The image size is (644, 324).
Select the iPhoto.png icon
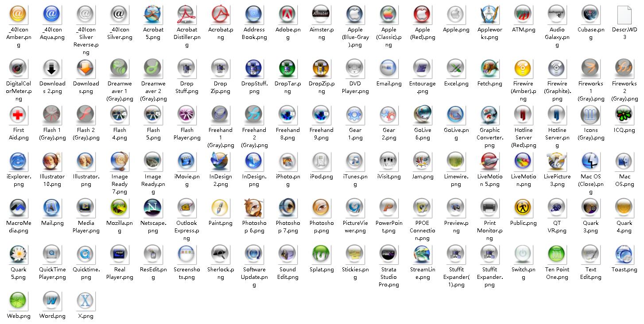pyautogui.click(x=287, y=161)
